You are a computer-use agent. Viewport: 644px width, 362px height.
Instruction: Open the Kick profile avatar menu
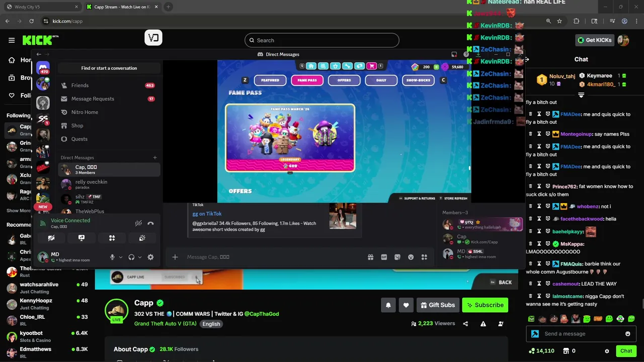click(x=623, y=40)
